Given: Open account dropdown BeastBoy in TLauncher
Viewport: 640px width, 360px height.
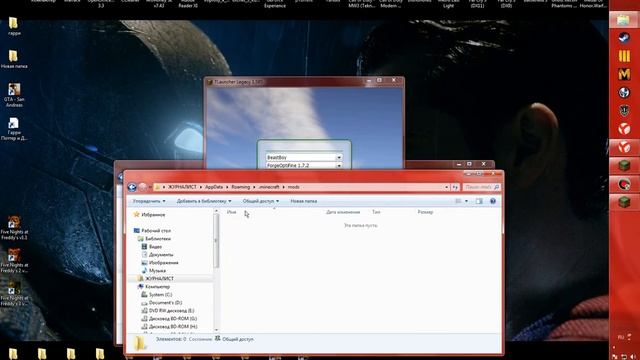Looking at the screenshot, I should [x=339, y=157].
